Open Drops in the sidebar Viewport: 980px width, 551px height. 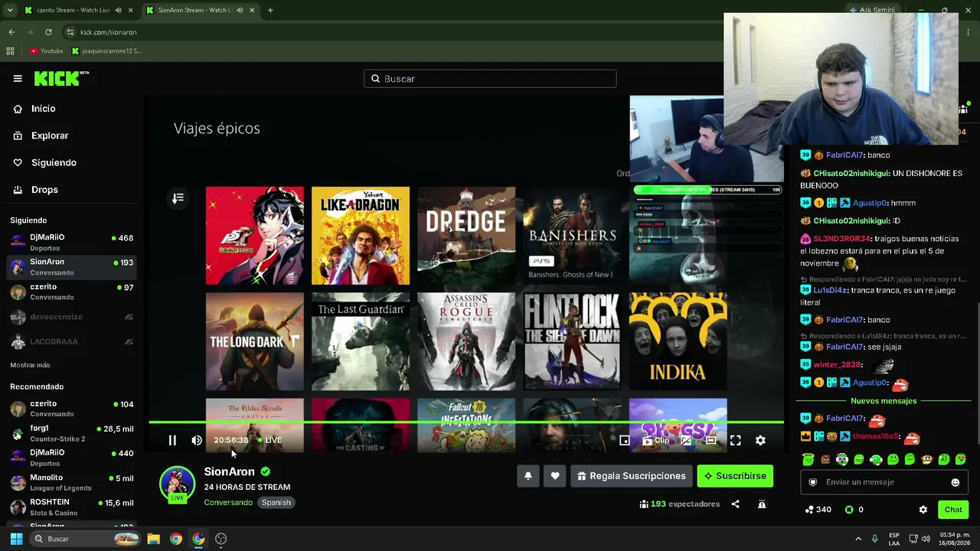click(x=44, y=190)
